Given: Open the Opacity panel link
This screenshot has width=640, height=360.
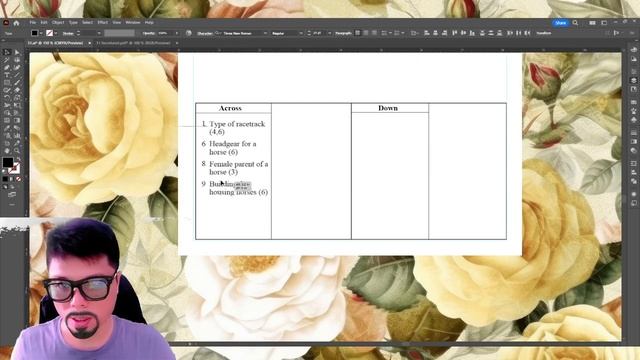Looking at the screenshot, I should click(x=148, y=33).
